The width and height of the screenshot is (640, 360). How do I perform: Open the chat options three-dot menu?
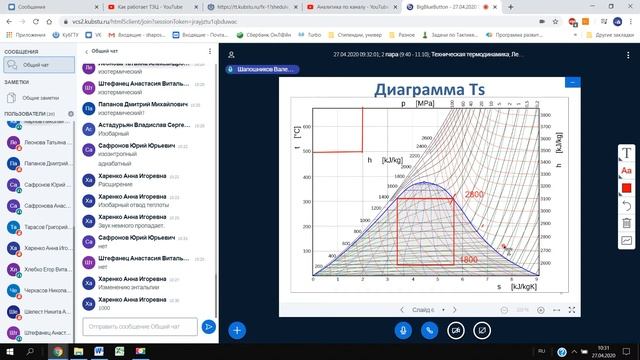point(210,51)
